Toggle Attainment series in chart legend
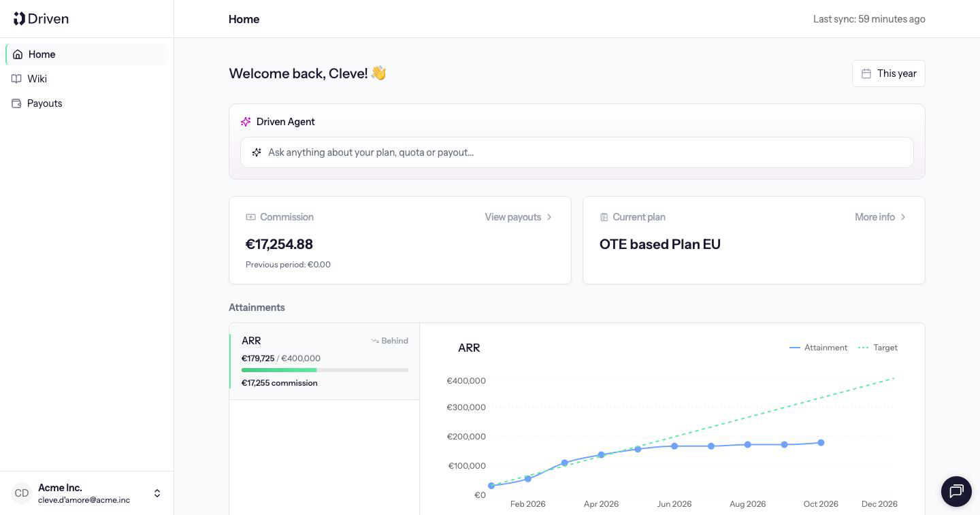Screen dimensions: 980x515 coord(818,348)
